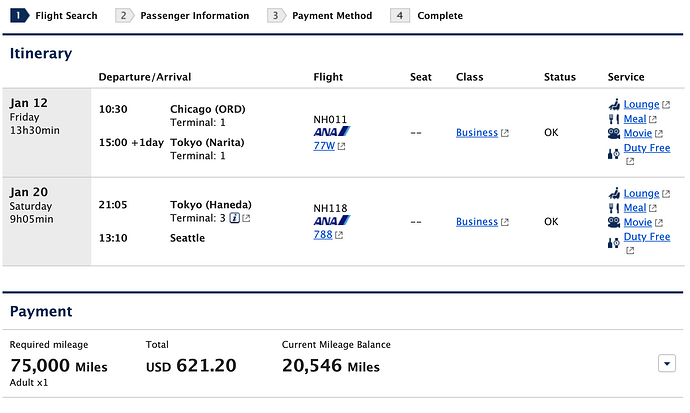Viewport: 690px width, 413px height.
Task: Click the Duty Free bottle icon for NH118
Action: coord(614,242)
